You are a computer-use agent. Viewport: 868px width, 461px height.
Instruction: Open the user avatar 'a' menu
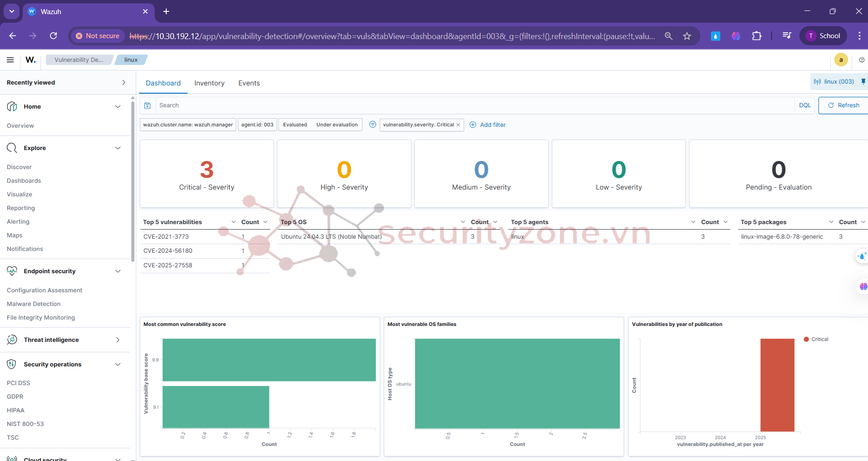(x=841, y=60)
